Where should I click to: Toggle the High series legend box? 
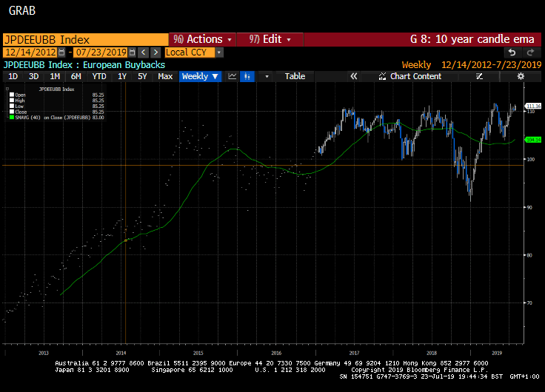[x=11, y=101]
